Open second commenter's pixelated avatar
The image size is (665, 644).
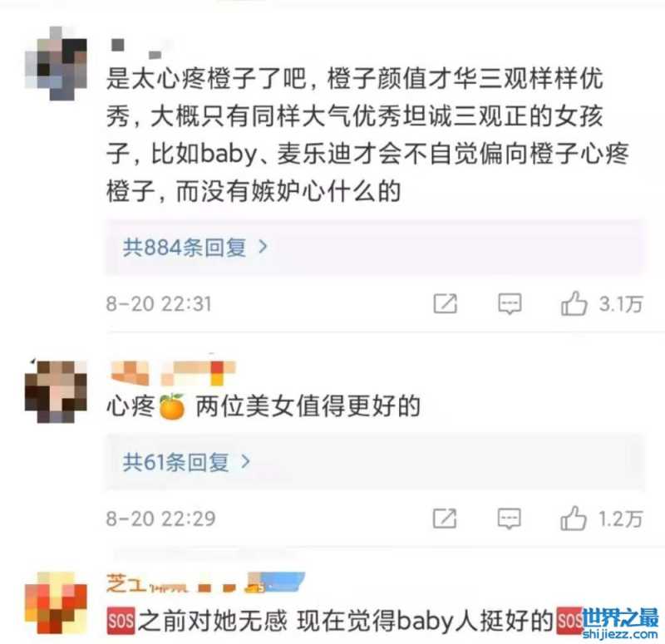tap(56, 391)
